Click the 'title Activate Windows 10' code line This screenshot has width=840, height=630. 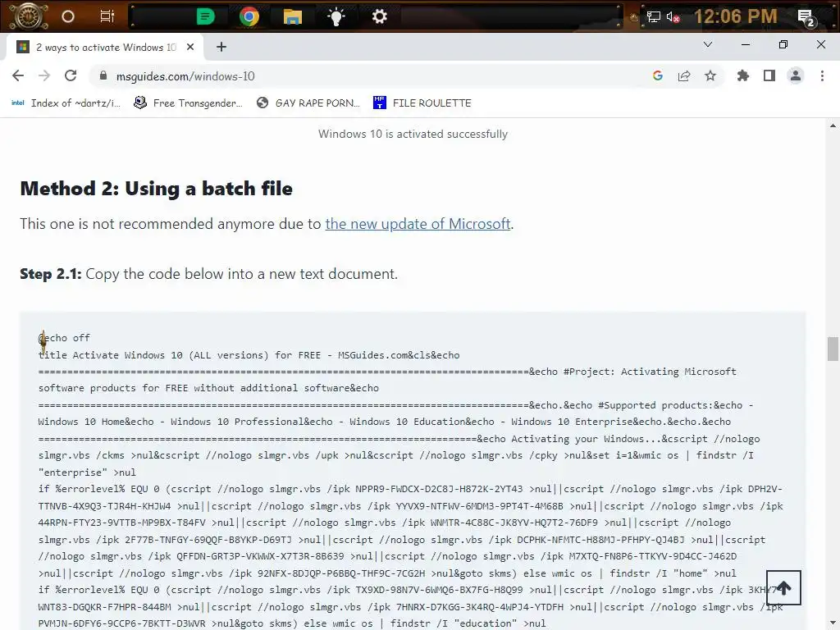[249, 355]
